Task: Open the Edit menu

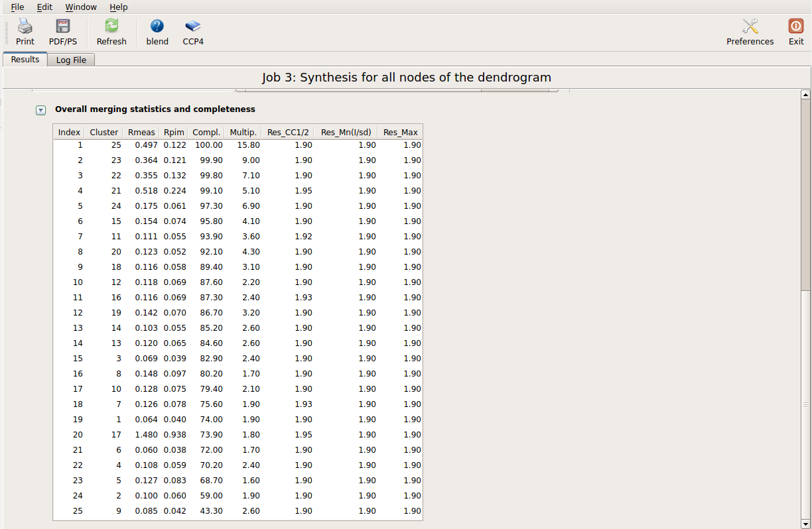Action: pos(44,7)
